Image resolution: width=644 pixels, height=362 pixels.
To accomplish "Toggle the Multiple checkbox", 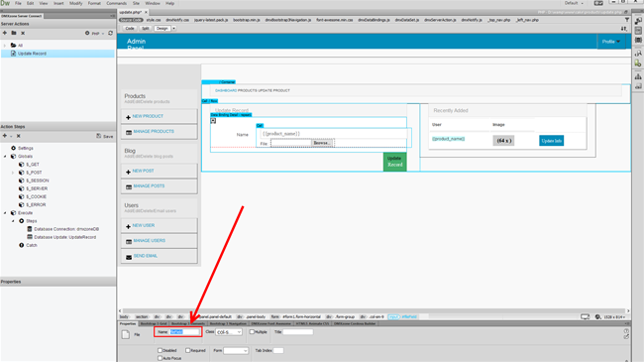I will point(252,332).
